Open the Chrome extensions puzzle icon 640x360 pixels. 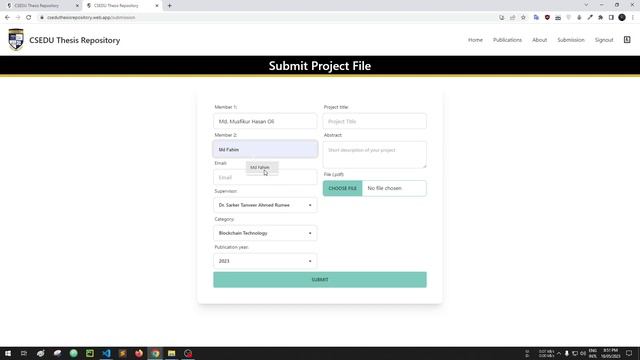(x=600, y=18)
